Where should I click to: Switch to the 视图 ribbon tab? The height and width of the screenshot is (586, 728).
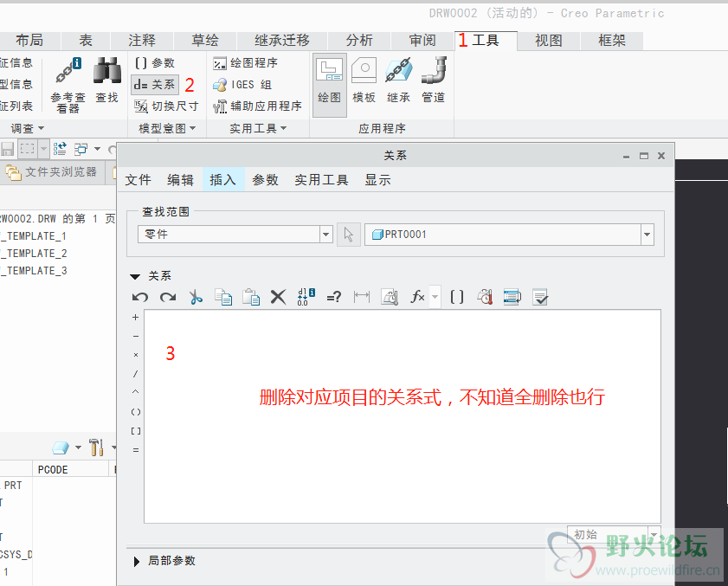point(549,41)
